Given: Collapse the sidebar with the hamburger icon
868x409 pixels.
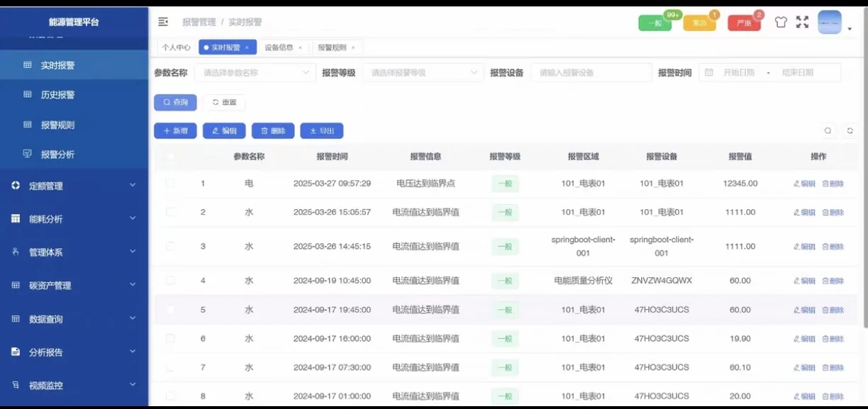Looking at the screenshot, I should (x=162, y=21).
